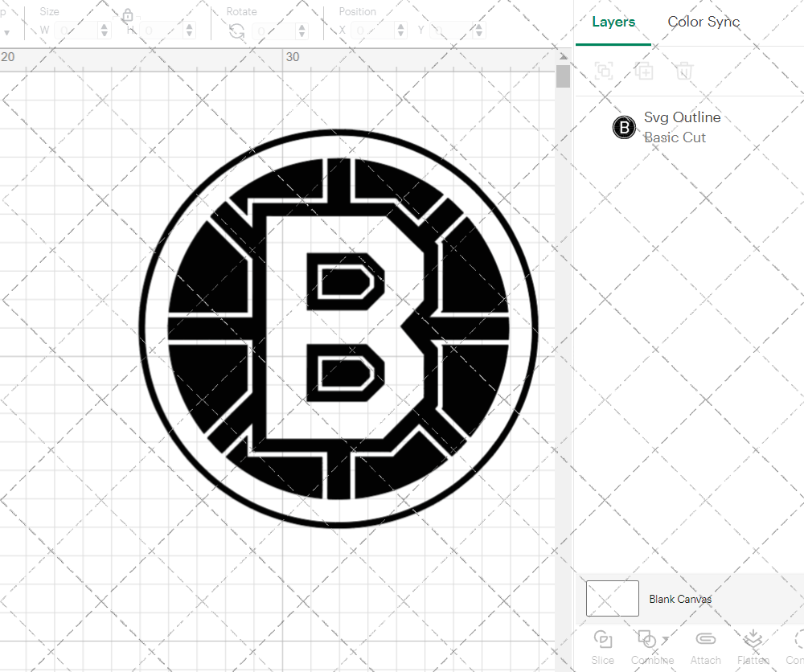Click the Slice tool

click(602, 648)
